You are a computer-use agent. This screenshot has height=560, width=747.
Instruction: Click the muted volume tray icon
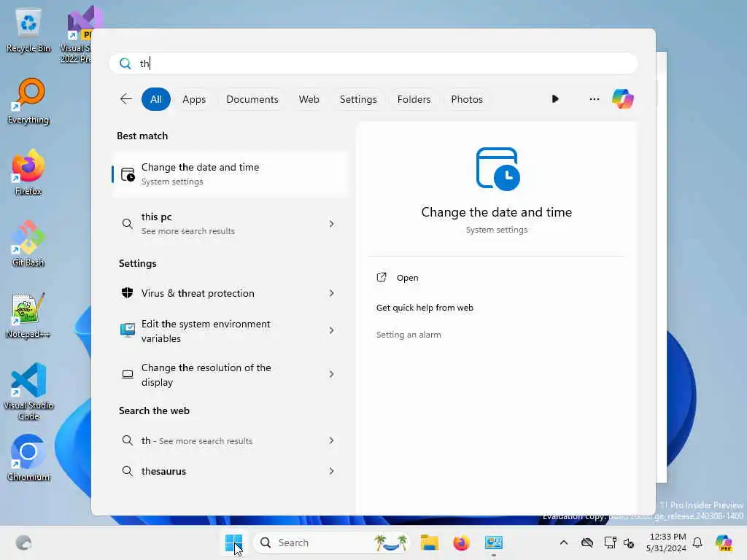point(629,542)
